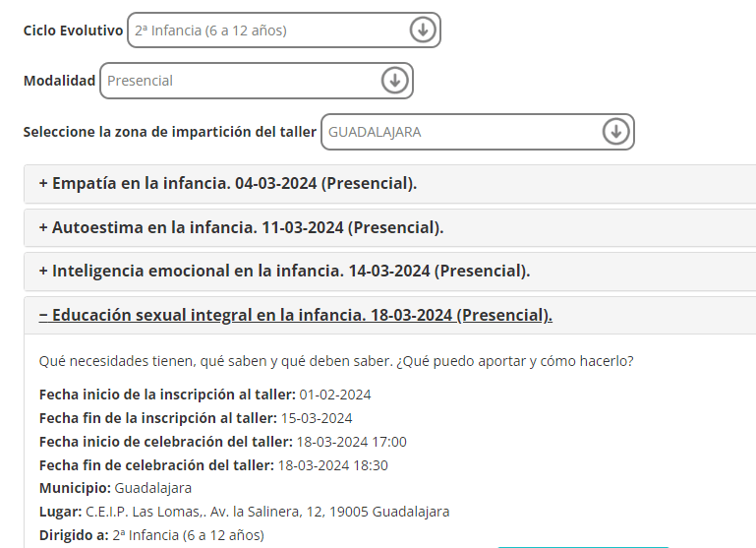Expand 'Empatía en la infancia' workshop
This screenshot has height=548, width=756.
(x=228, y=184)
